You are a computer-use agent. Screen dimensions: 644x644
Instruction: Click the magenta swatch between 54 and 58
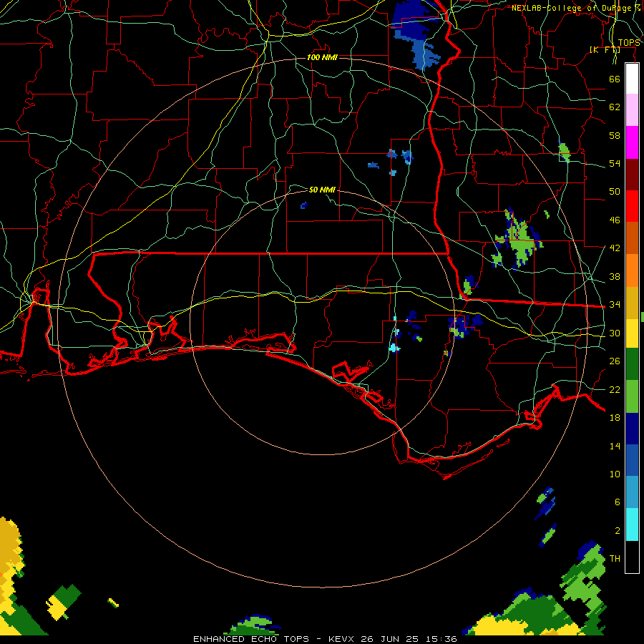pyautogui.click(x=632, y=142)
